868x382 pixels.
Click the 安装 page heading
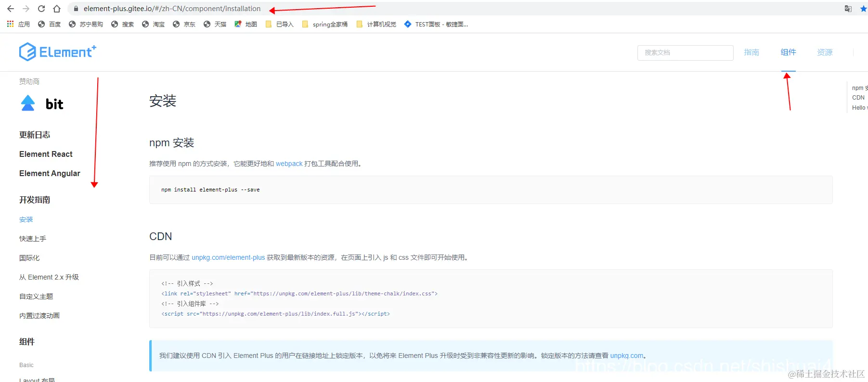tap(163, 101)
